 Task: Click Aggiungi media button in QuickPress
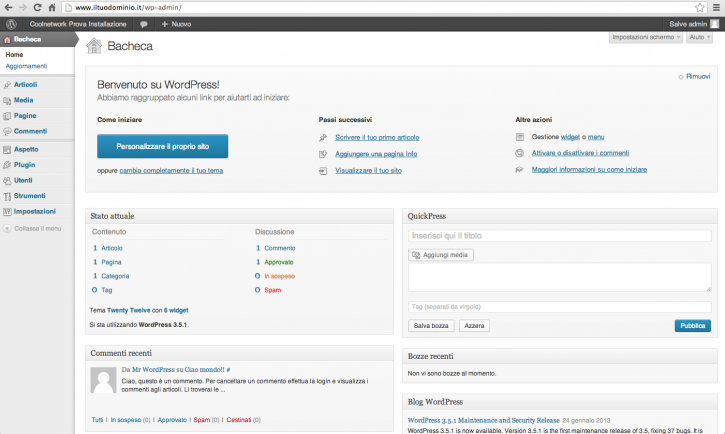[441, 255]
